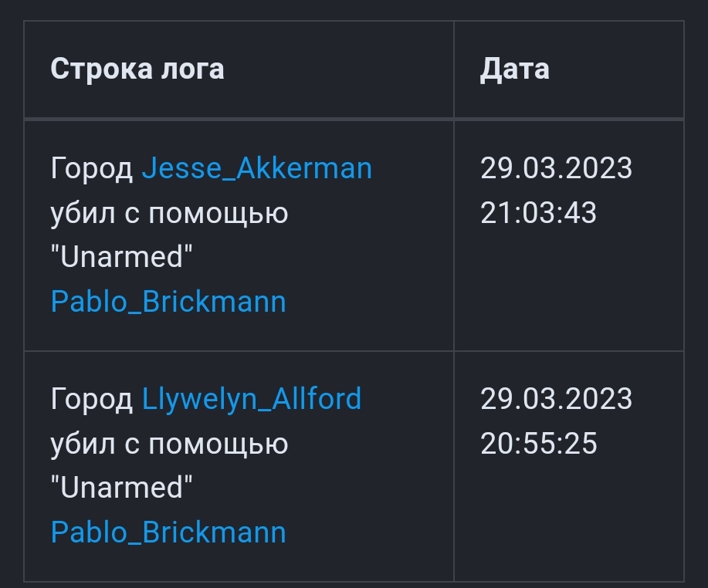Image resolution: width=708 pixels, height=588 pixels.
Task: Click the 21:03:43 timestamp
Action: pyautogui.click(x=538, y=213)
